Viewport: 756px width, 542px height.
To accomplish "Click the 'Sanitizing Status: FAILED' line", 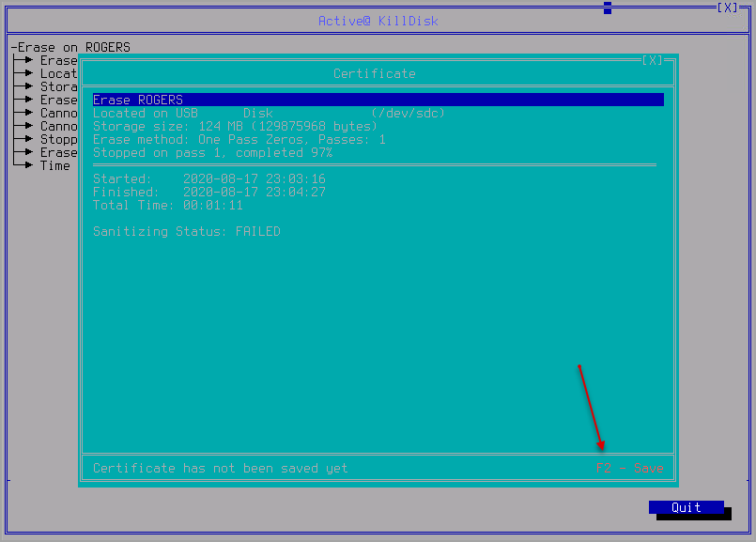I will coord(187,231).
